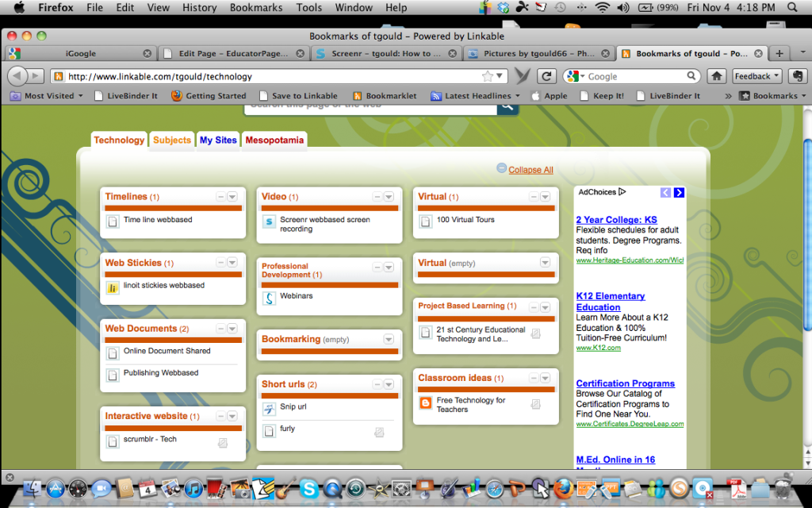Viewport: 812px width, 508px height.
Task: Click the Snip url favicon icon
Action: pos(269,409)
